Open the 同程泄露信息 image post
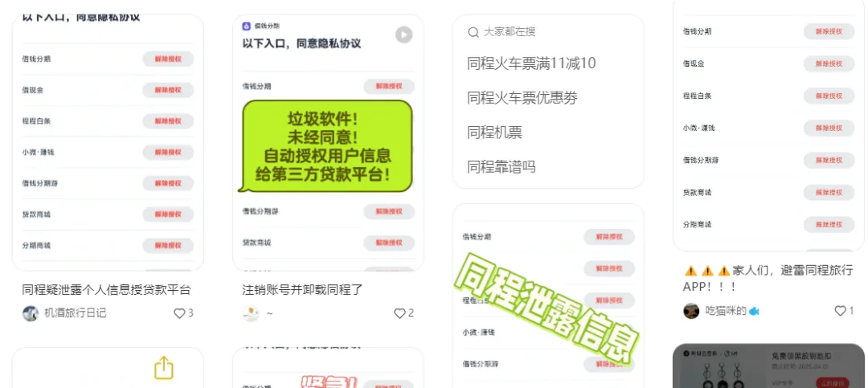868x388 pixels. coord(548,296)
